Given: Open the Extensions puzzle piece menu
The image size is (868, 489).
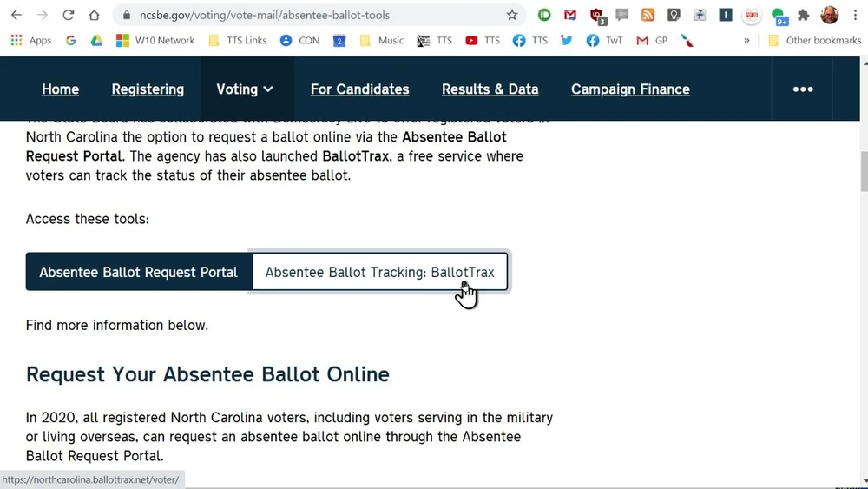Looking at the screenshot, I should (803, 15).
